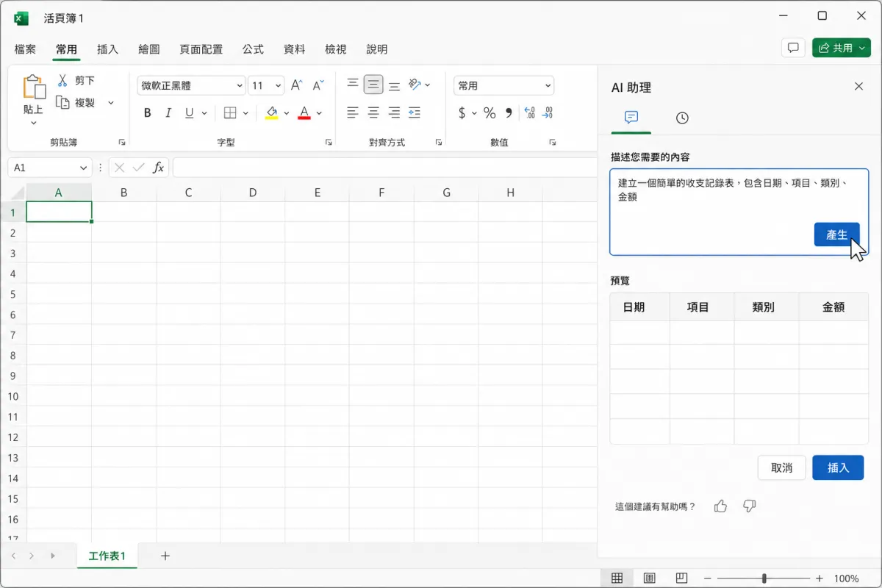Apply comma style number format
The height and width of the screenshot is (588, 882).
pos(509,113)
